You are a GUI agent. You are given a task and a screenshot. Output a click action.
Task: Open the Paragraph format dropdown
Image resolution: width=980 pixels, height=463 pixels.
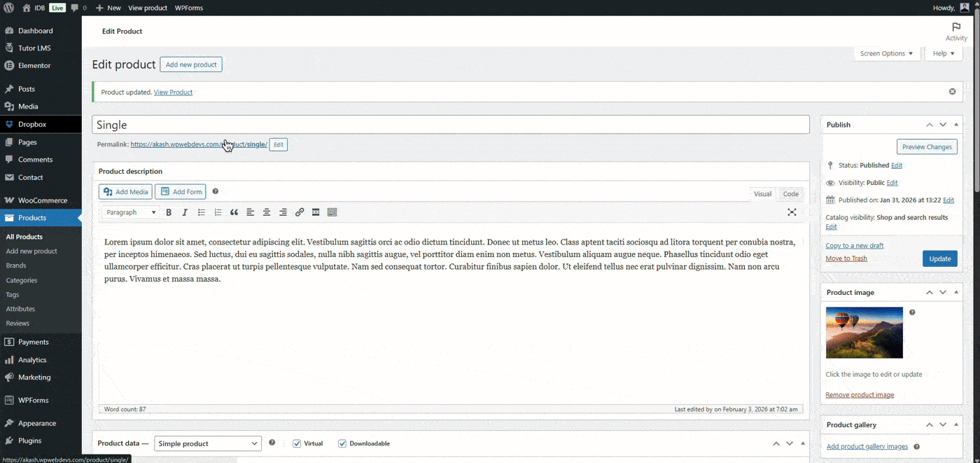(x=130, y=212)
